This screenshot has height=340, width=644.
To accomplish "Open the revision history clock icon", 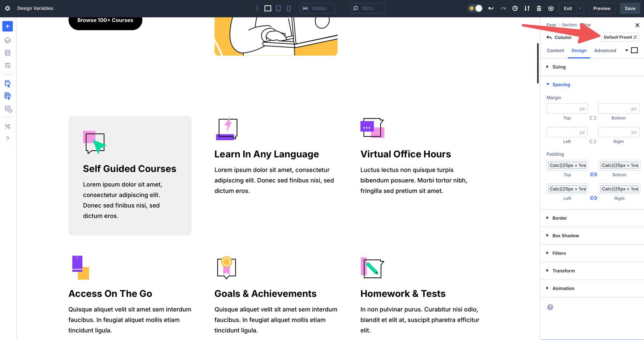I will pyautogui.click(x=515, y=8).
